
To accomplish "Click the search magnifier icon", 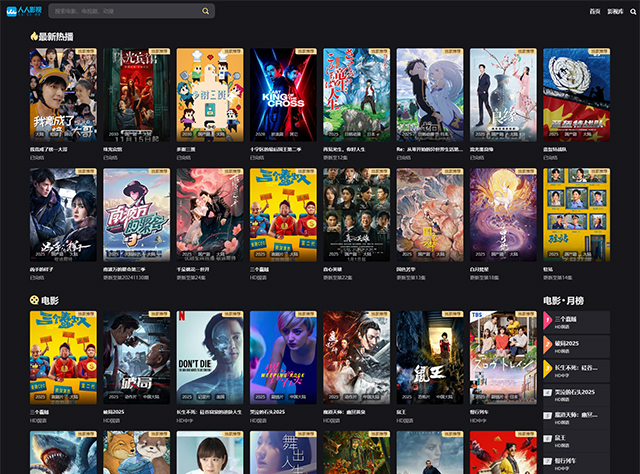I will tap(206, 12).
